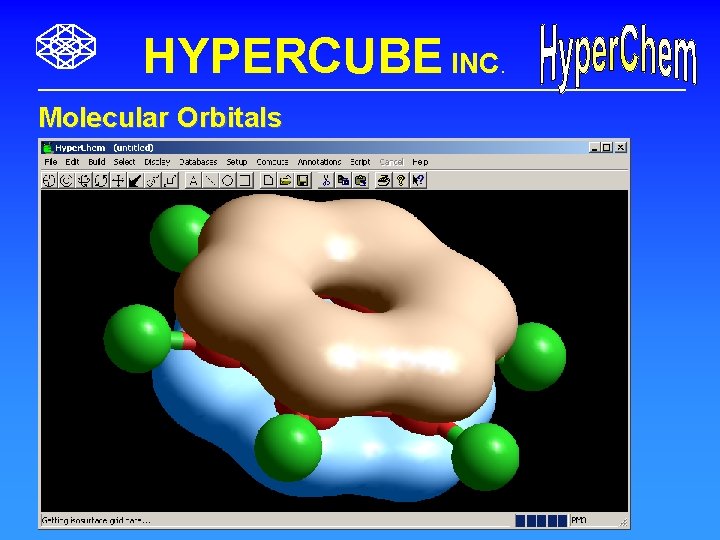720x540 pixels.
Task: Minimize the HyperChem window
Action: point(595,147)
